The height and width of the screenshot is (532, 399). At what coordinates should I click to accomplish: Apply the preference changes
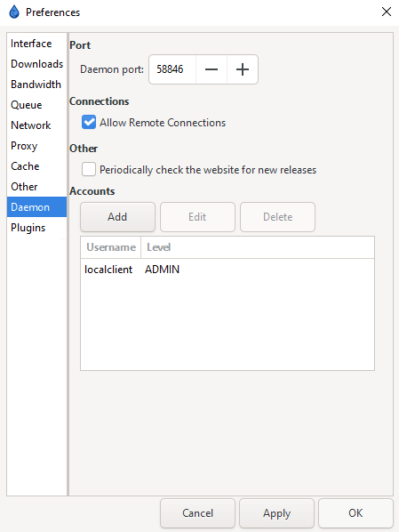tap(276, 513)
